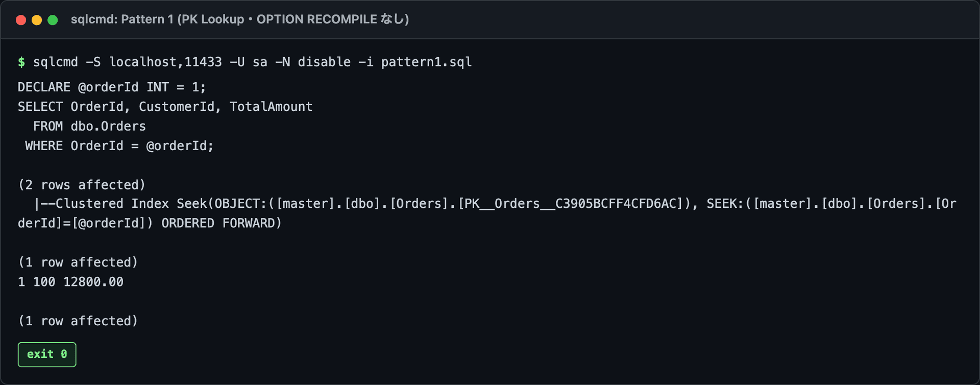This screenshot has height=385, width=980.
Task: Click the yellow minimize window dot
Action: click(x=37, y=20)
